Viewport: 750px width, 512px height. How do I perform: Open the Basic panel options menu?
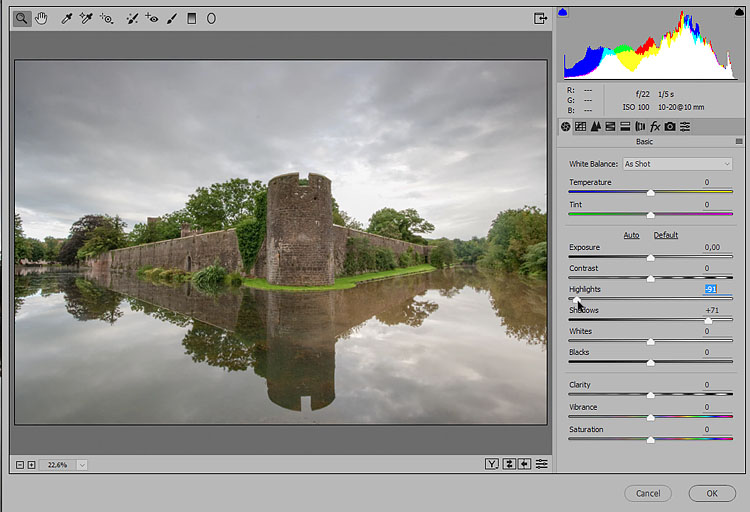pos(739,142)
